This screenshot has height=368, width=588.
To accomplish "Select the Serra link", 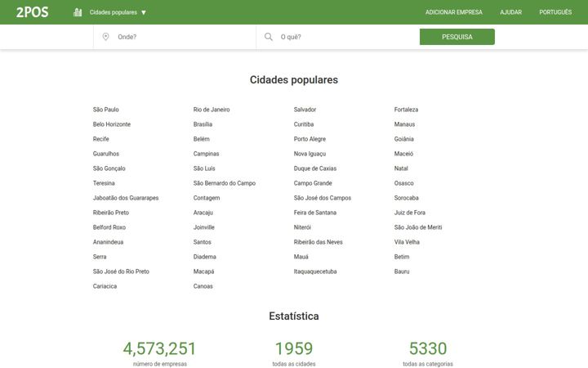I will [100, 257].
